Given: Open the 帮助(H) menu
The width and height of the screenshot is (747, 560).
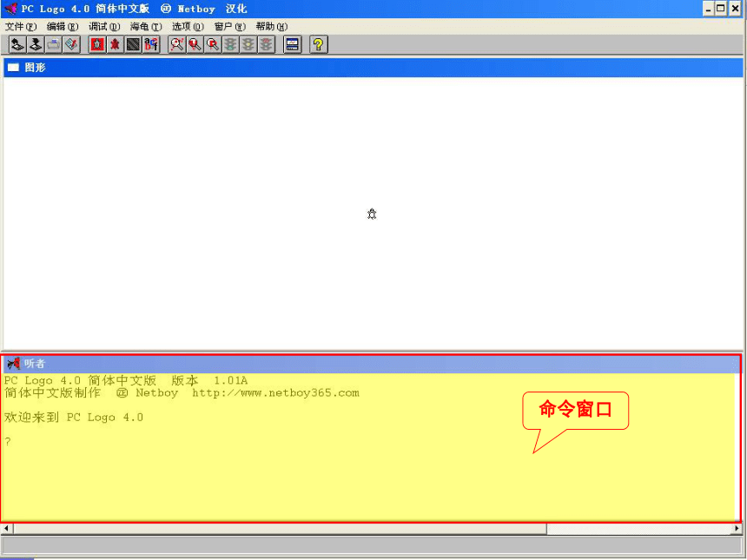Looking at the screenshot, I should coord(272,27).
